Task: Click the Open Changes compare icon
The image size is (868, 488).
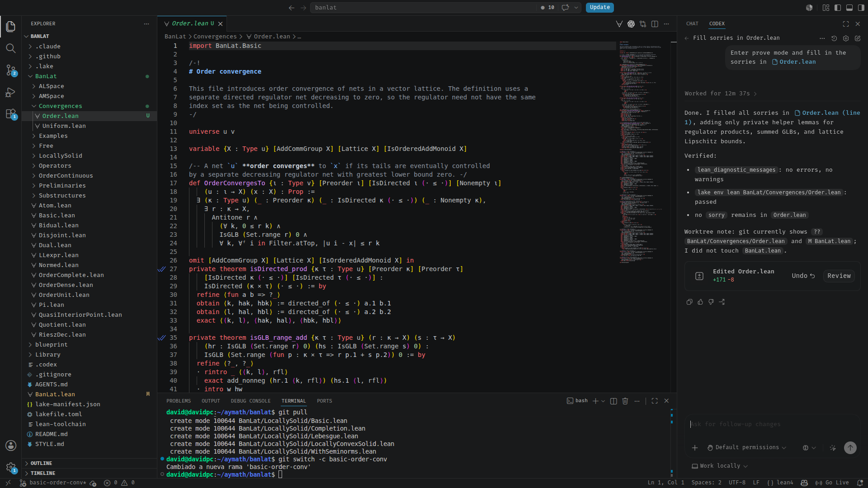Action: pyautogui.click(x=643, y=24)
